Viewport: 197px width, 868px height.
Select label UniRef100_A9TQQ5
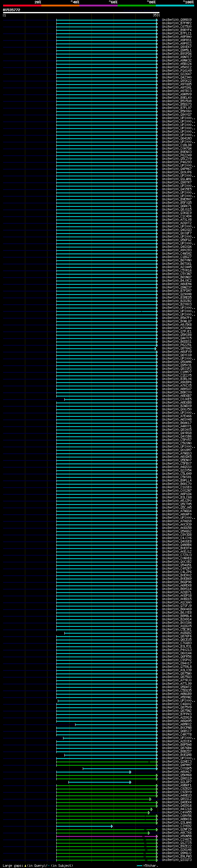point(176,84)
